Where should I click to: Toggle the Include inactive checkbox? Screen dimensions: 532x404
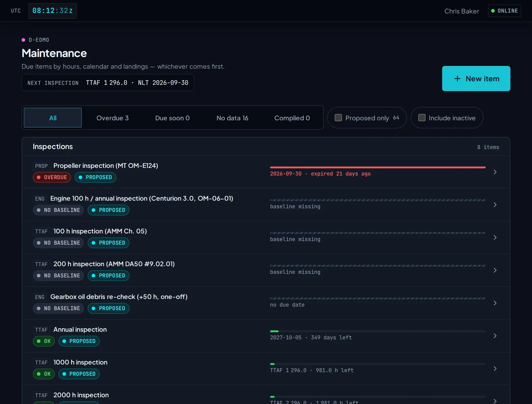422,118
